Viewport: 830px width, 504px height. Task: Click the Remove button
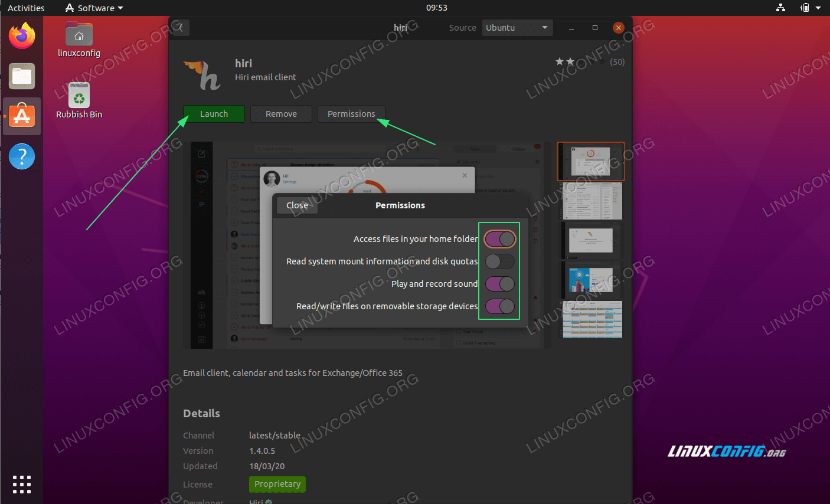pyautogui.click(x=281, y=114)
